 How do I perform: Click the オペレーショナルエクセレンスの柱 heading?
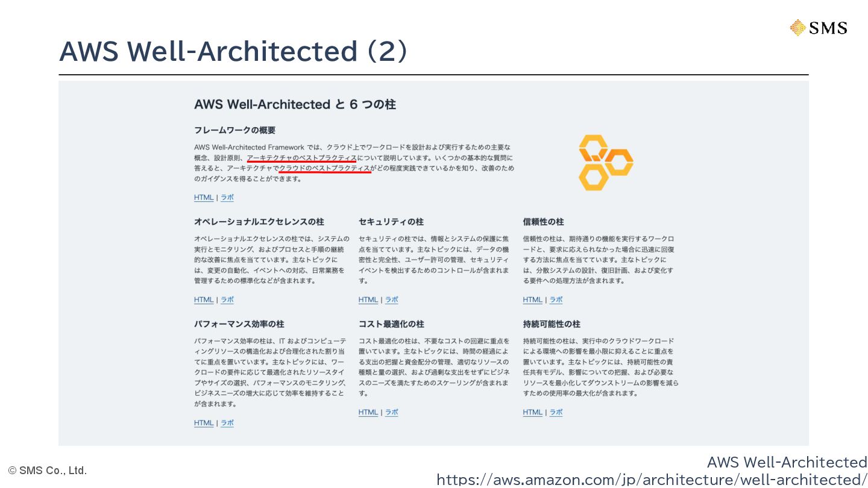point(259,222)
